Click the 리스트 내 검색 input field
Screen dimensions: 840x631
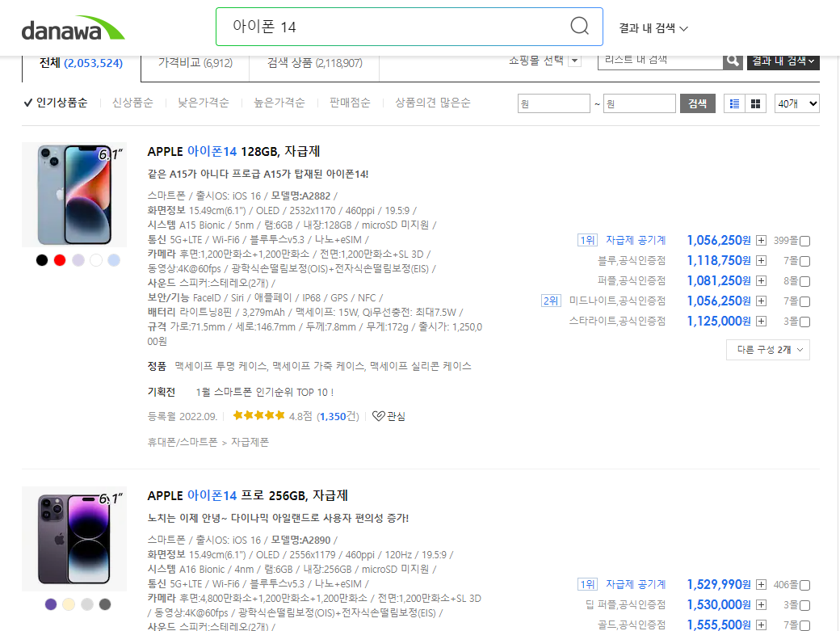click(x=661, y=61)
